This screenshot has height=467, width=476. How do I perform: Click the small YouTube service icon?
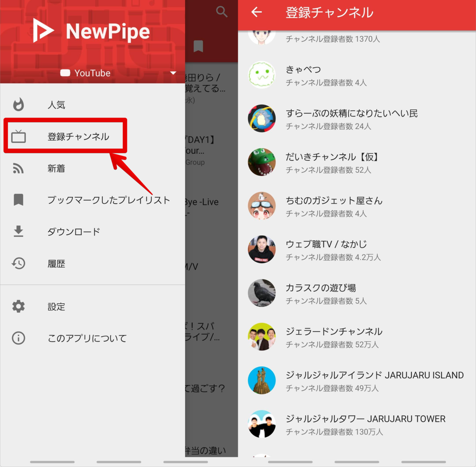[x=65, y=73]
